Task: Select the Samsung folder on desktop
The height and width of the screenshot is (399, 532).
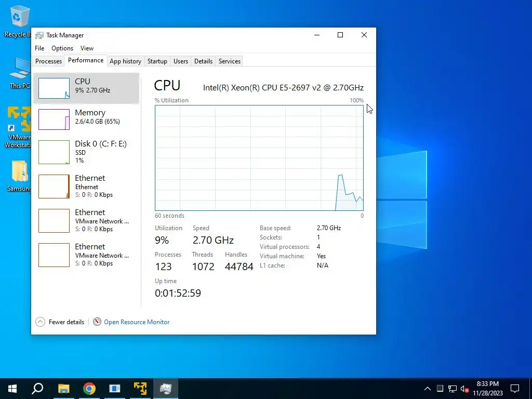Action: pyautogui.click(x=19, y=176)
